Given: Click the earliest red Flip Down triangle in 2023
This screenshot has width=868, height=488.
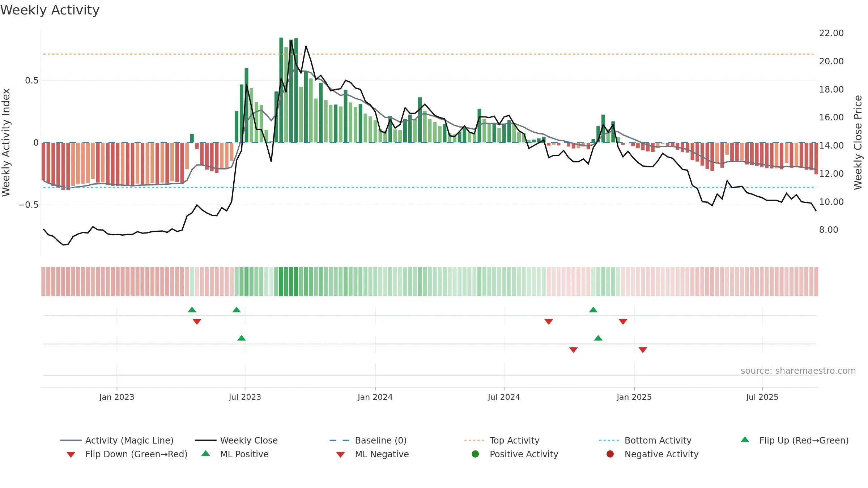Looking at the screenshot, I should [197, 322].
